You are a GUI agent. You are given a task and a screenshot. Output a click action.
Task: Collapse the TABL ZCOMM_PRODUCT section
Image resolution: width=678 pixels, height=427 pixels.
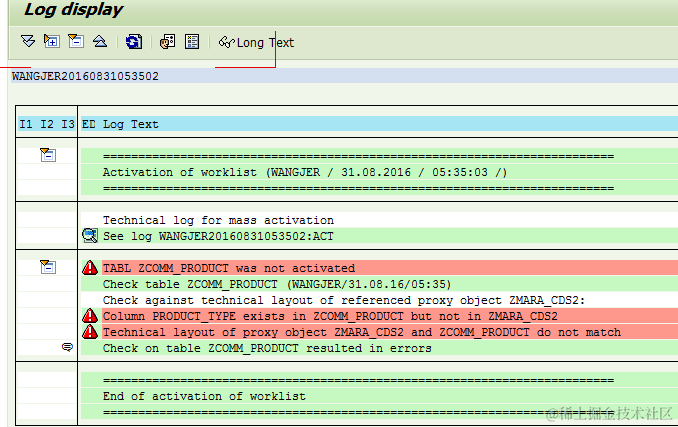(48, 266)
